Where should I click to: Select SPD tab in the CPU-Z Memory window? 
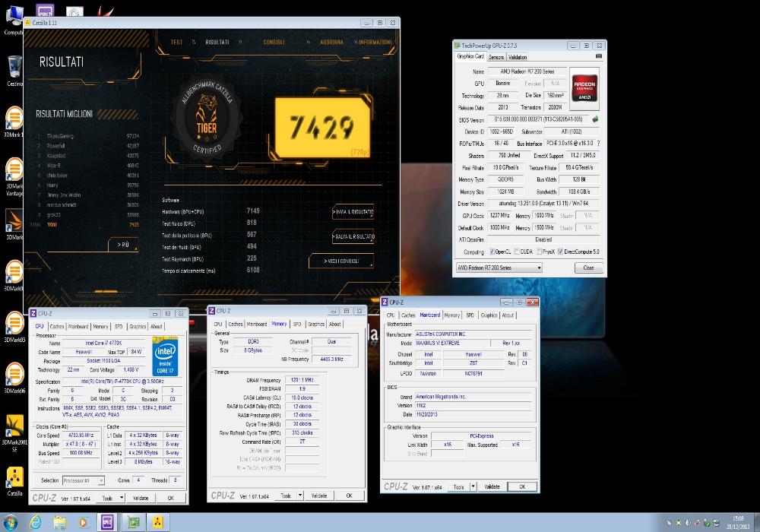pyautogui.click(x=297, y=325)
